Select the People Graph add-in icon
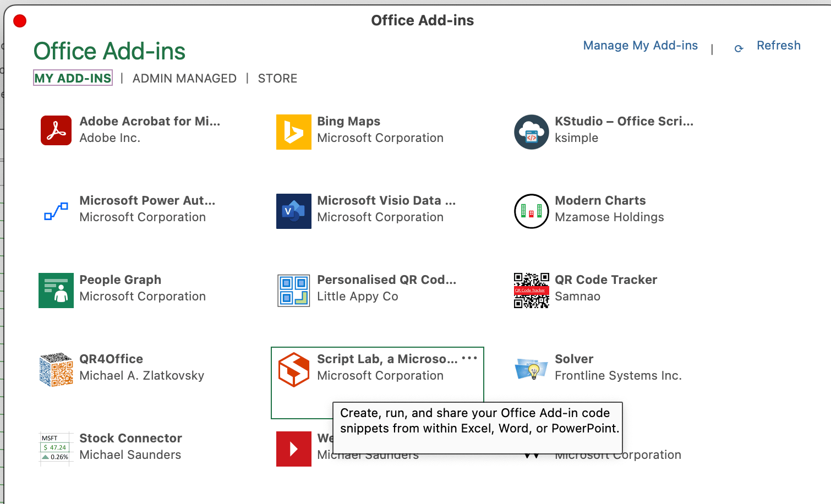This screenshot has height=504, width=831. (56, 291)
